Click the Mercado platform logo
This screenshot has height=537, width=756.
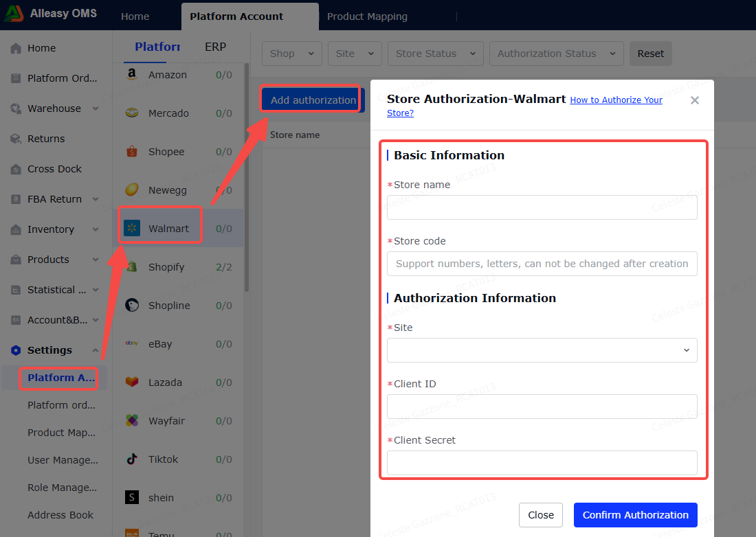[132, 113]
